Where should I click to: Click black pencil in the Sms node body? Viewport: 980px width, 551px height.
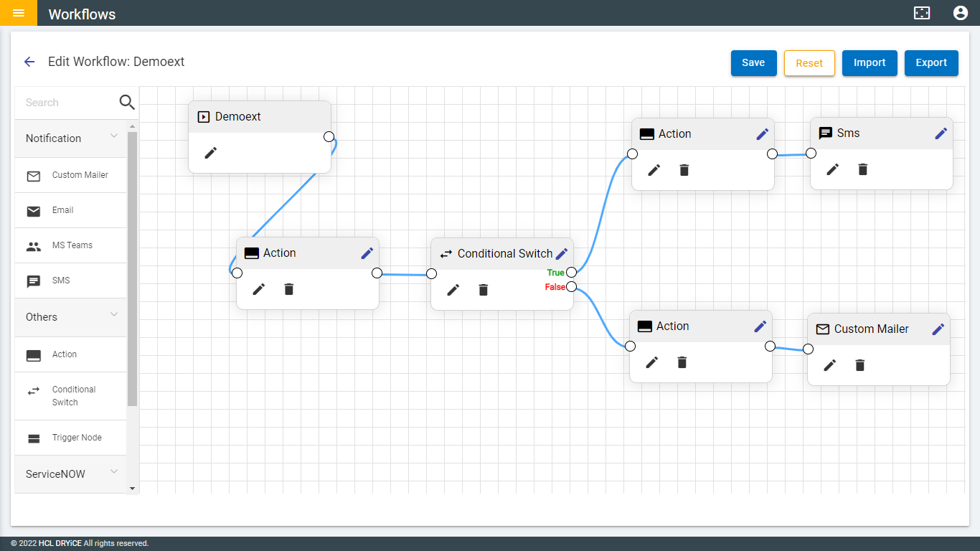coord(833,169)
